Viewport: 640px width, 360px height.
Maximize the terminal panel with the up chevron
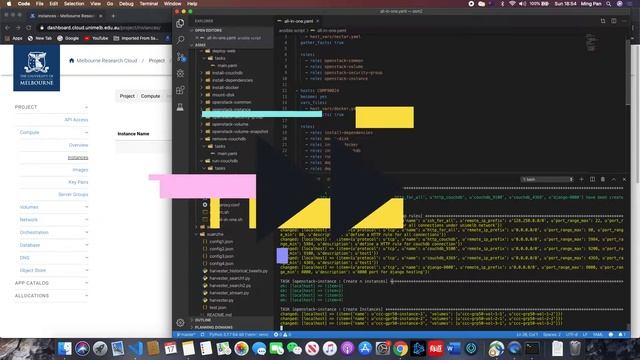point(613,179)
